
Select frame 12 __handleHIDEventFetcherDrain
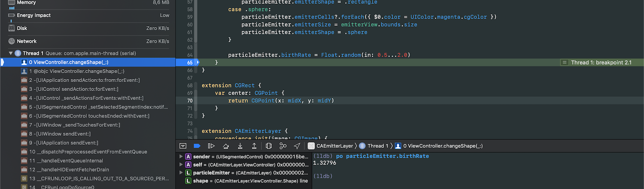88,170
